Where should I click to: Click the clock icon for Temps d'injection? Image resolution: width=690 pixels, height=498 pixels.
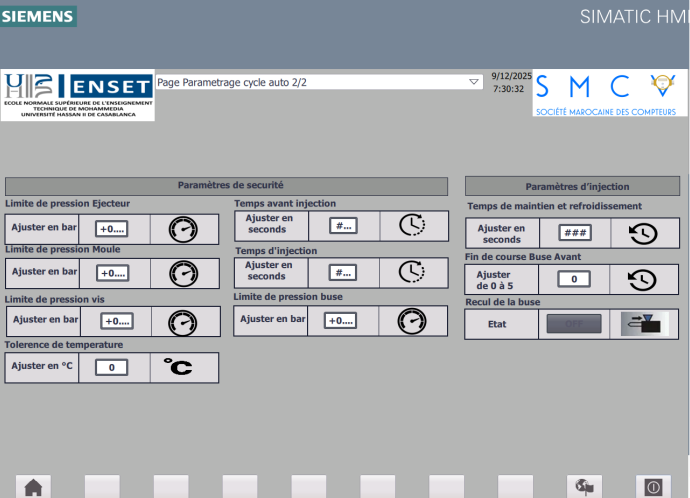411,272
